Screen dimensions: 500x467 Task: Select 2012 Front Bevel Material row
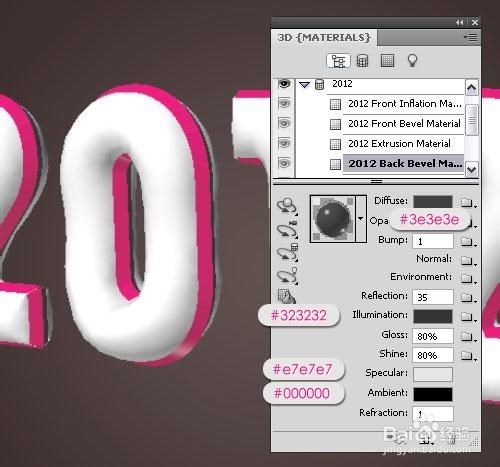(x=404, y=124)
